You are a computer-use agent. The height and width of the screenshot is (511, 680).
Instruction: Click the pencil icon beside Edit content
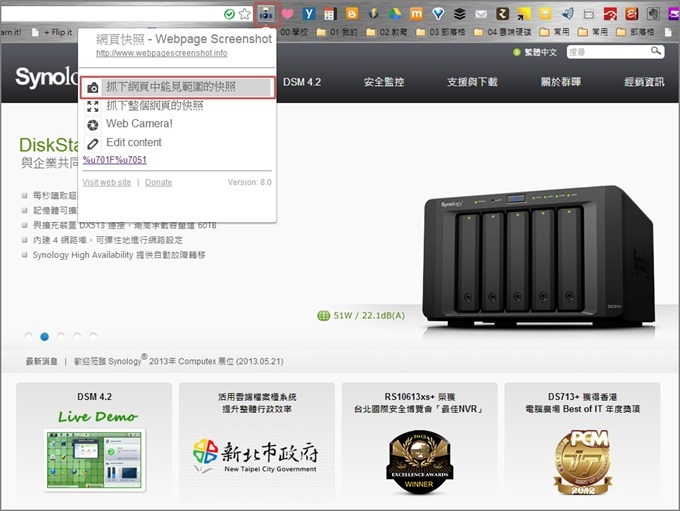coord(92,143)
